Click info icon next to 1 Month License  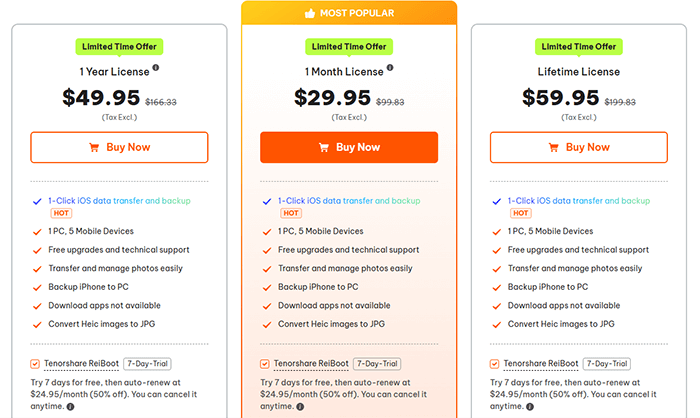390,68
